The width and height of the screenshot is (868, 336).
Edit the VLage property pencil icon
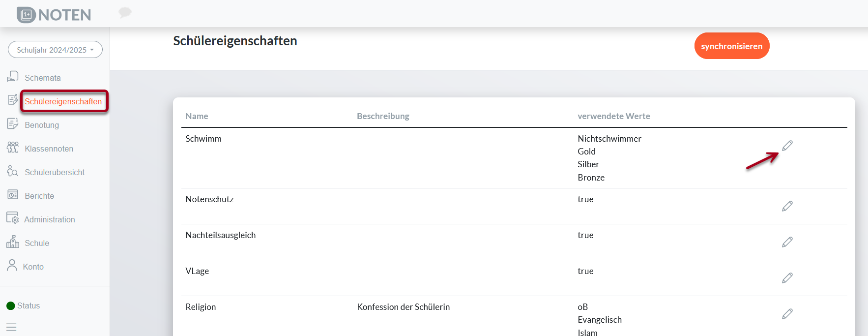click(787, 278)
